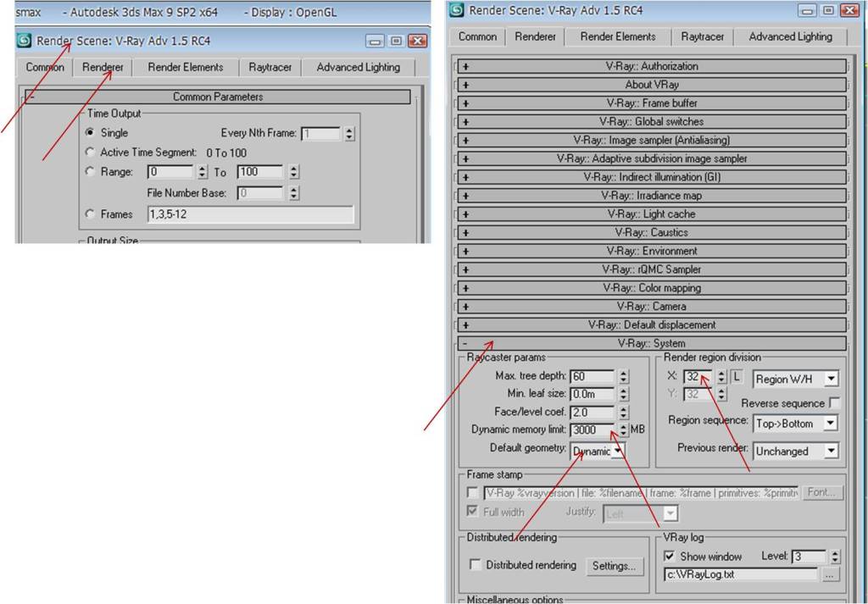The width and height of the screenshot is (868, 604).
Task: Click the Face/level coef. spinner
Action: click(623, 412)
